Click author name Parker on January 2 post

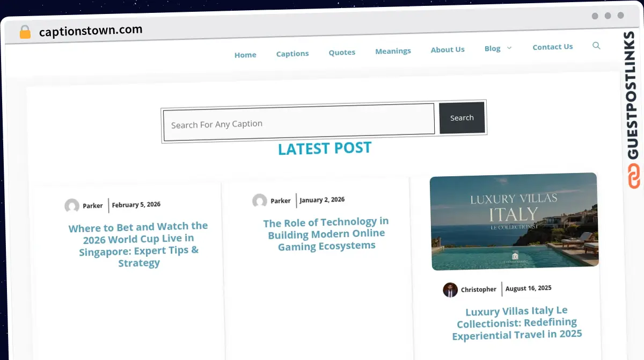tap(281, 201)
